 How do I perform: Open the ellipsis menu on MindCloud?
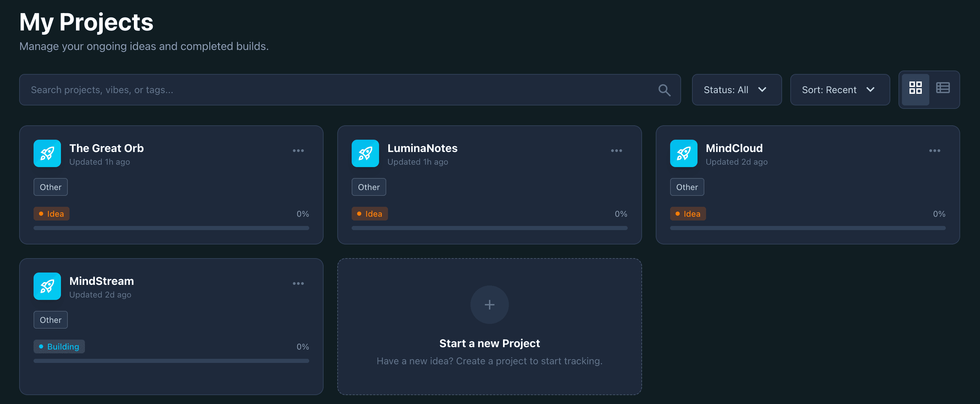[x=935, y=150]
